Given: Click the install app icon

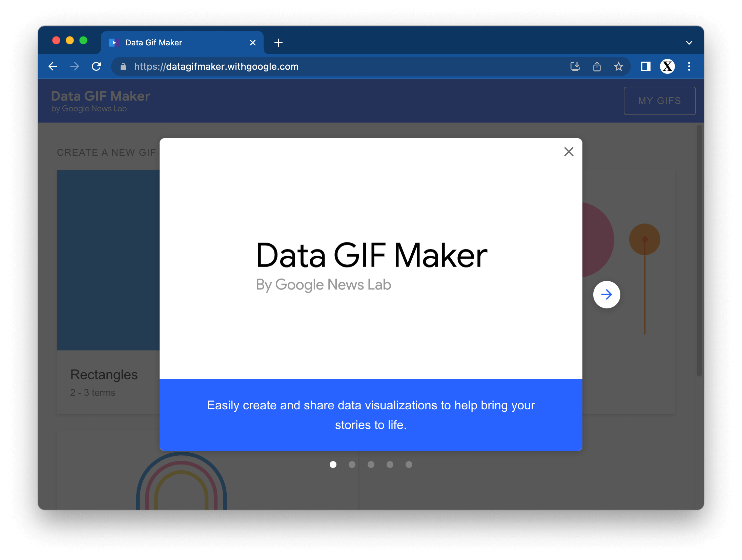Looking at the screenshot, I should tap(575, 66).
